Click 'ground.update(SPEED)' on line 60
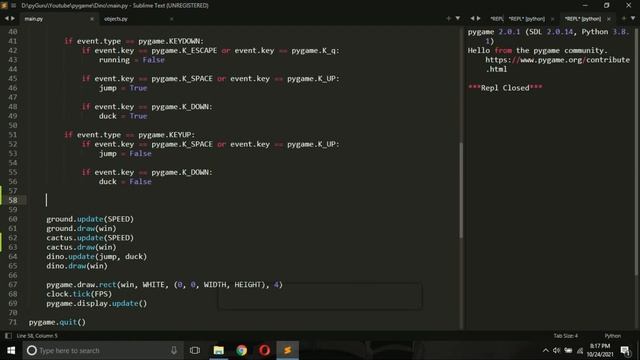 90,219
